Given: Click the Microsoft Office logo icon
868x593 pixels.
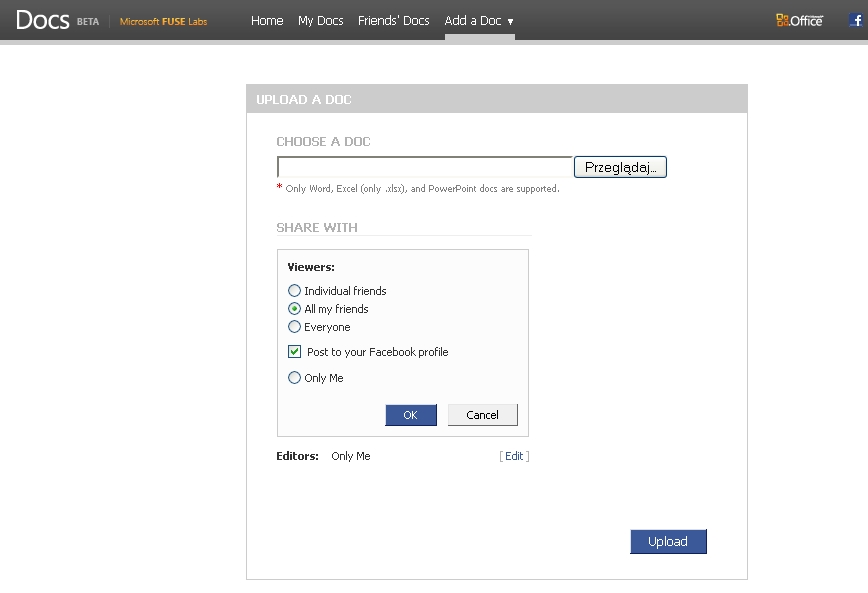Looking at the screenshot, I should click(799, 20).
